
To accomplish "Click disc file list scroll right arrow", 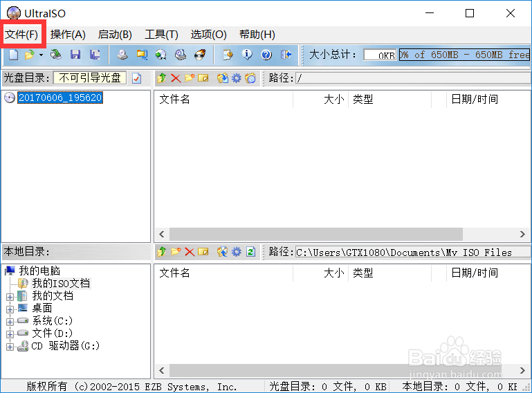I will (522, 234).
